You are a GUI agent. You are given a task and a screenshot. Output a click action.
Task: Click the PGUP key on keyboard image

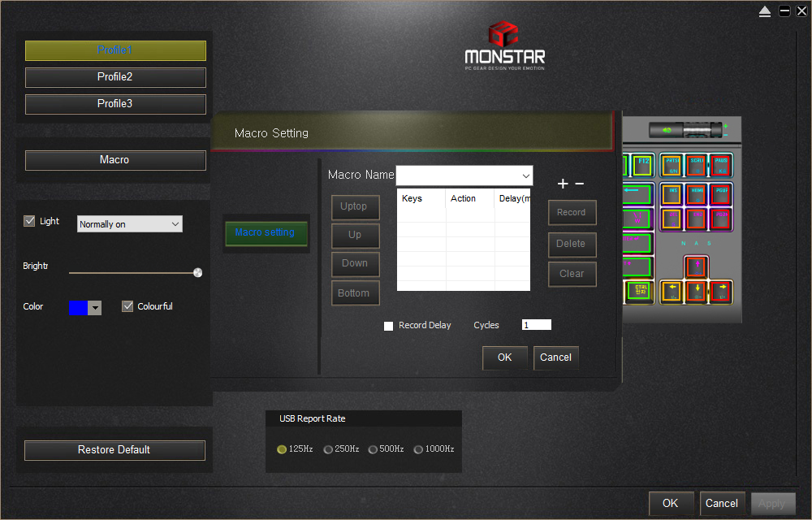tap(721, 194)
